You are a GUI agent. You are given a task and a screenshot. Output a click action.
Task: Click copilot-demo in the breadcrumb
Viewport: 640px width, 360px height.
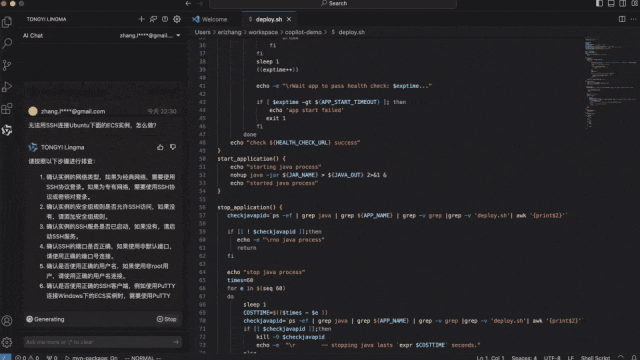(x=303, y=32)
